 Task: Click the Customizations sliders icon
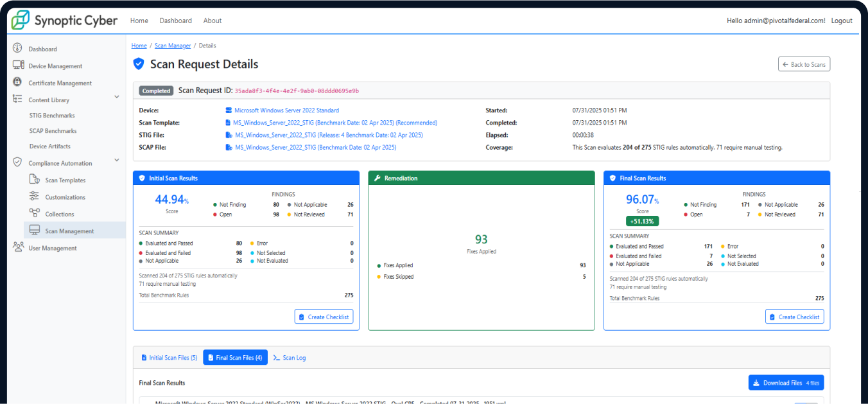coord(34,197)
